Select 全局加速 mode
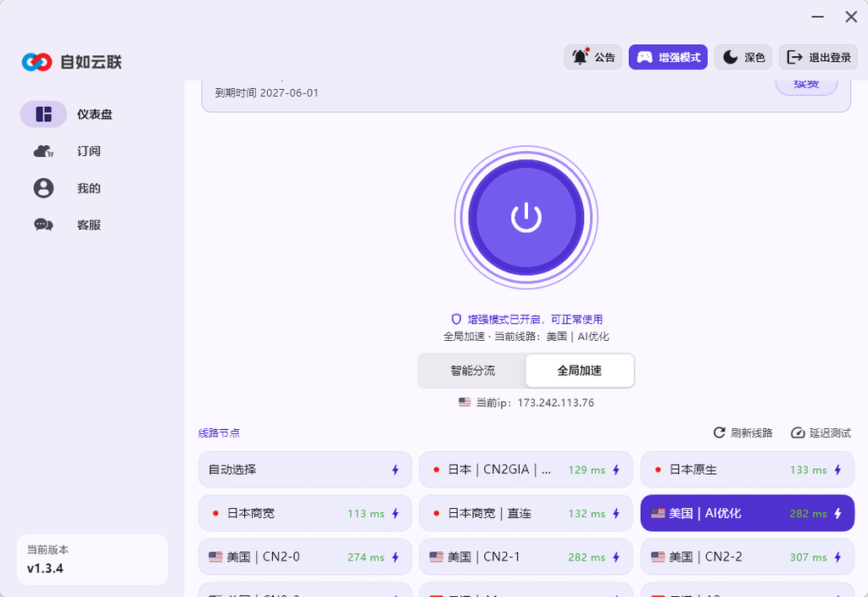The height and width of the screenshot is (597, 868). click(x=580, y=371)
